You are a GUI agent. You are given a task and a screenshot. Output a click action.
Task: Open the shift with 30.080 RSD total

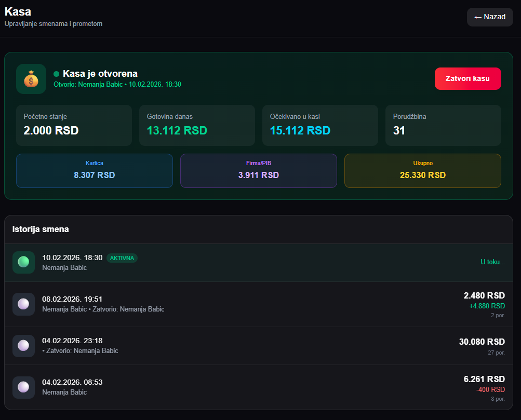(x=259, y=346)
